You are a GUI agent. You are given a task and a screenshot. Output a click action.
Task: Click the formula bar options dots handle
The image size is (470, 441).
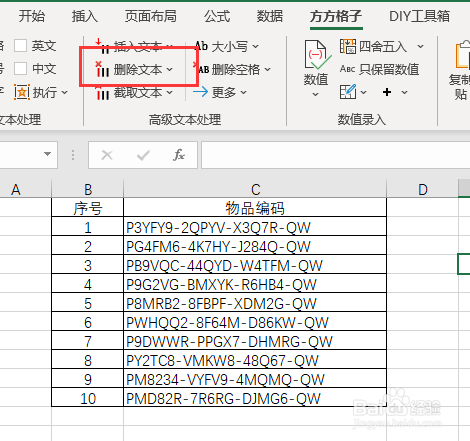click(73, 155)
